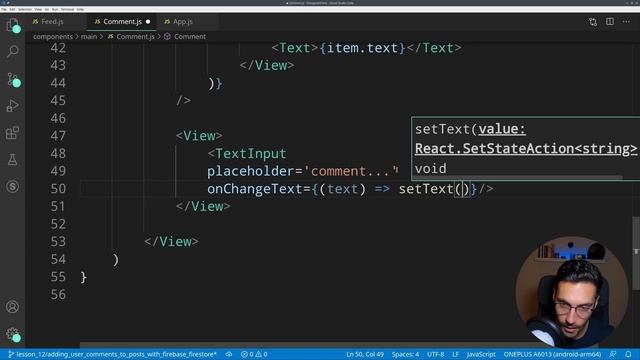Expand the components breadcrumb
This screenshot has height=360, width=640.
coord(53,37)
